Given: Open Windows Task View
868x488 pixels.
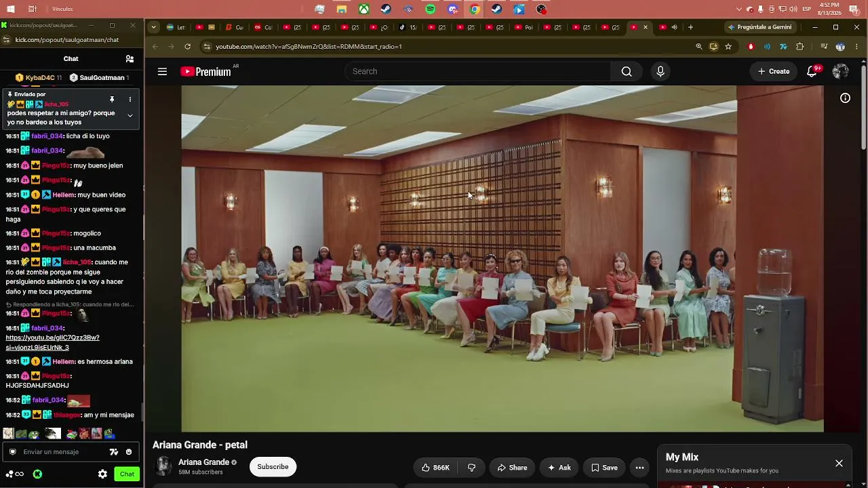Looking at the screenshot, I should (x=33, y=9).
